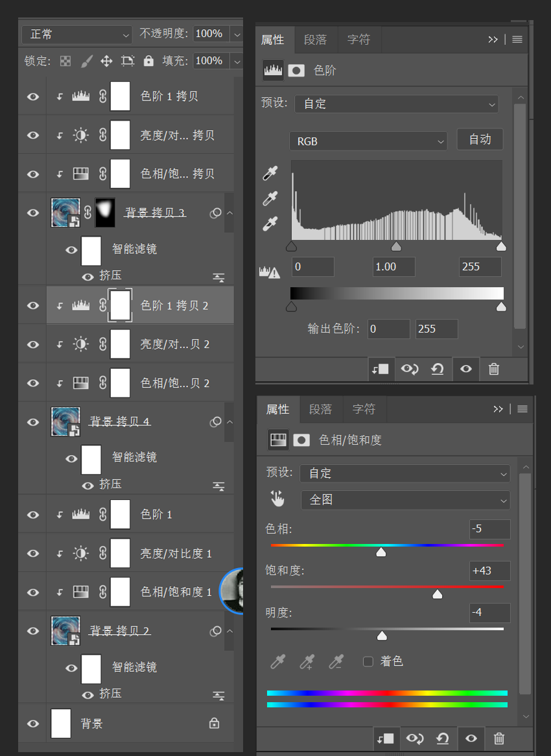Screen dimensions: 551x756
Task: Open the 填充 fill dropdown arrow
Action: point(237,61)
